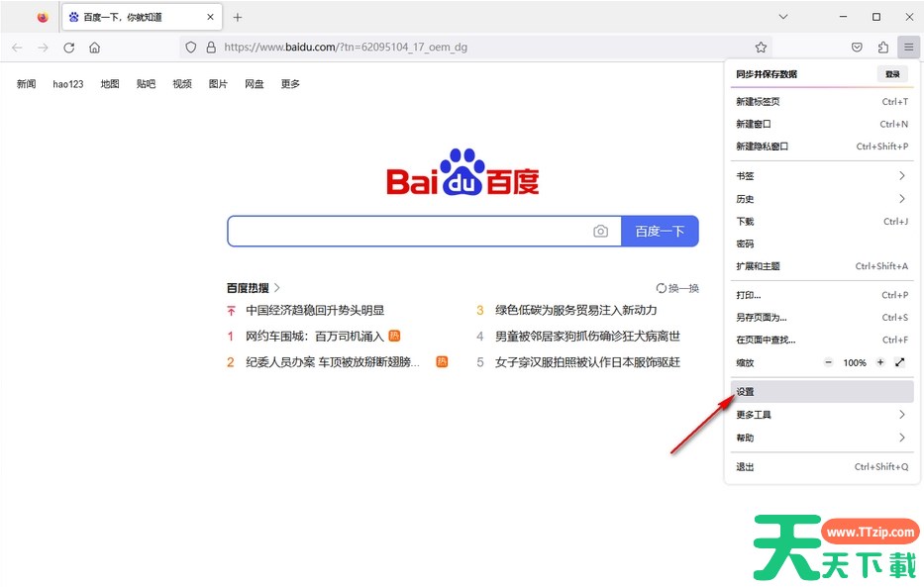Bookmark this page with the star icon
The height and width of the screenshot is (587, 924).
761,48
